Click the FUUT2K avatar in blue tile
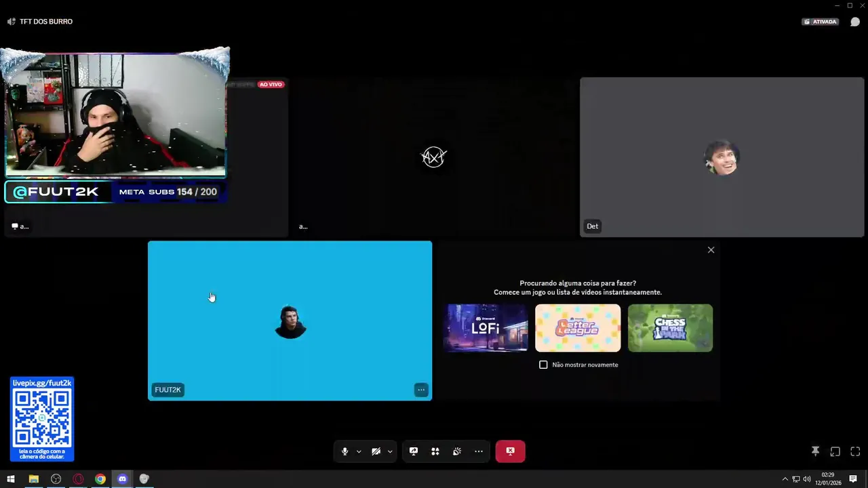This screenshot has height=488, width=868. [290, 322]
